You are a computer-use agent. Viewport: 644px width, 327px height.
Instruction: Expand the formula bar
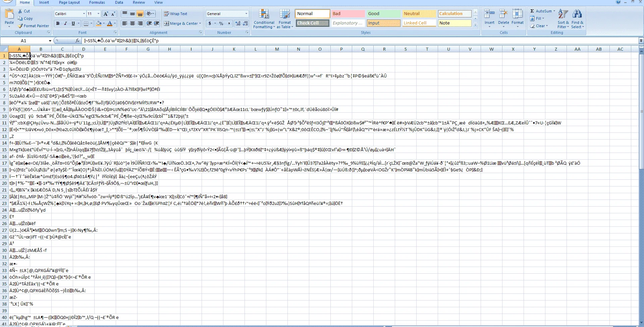[x=641, y=41]
